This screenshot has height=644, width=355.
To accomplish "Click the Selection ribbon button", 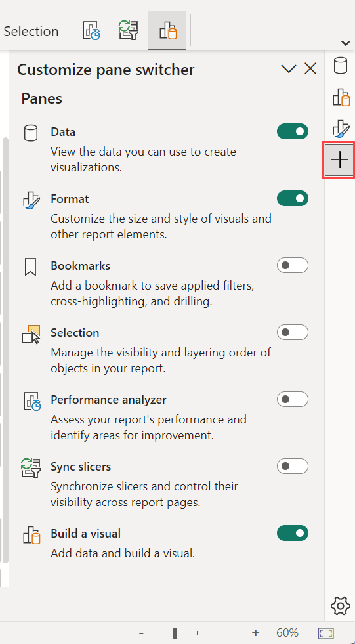I will click(31, 32).
